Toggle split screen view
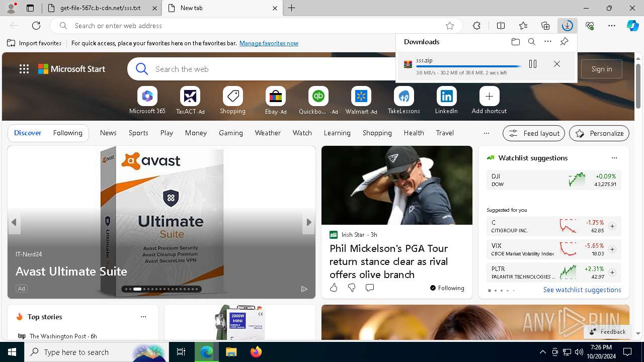This screenshot has width=644, height=362. (501, 26)
